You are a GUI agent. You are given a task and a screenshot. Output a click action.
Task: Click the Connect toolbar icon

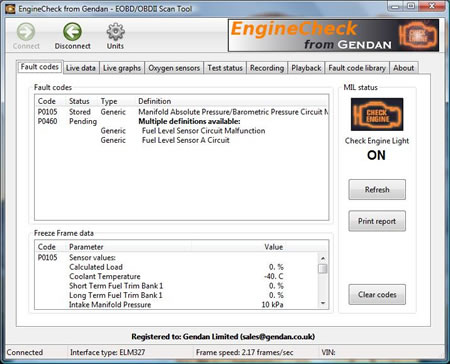(x=26, y=32)
